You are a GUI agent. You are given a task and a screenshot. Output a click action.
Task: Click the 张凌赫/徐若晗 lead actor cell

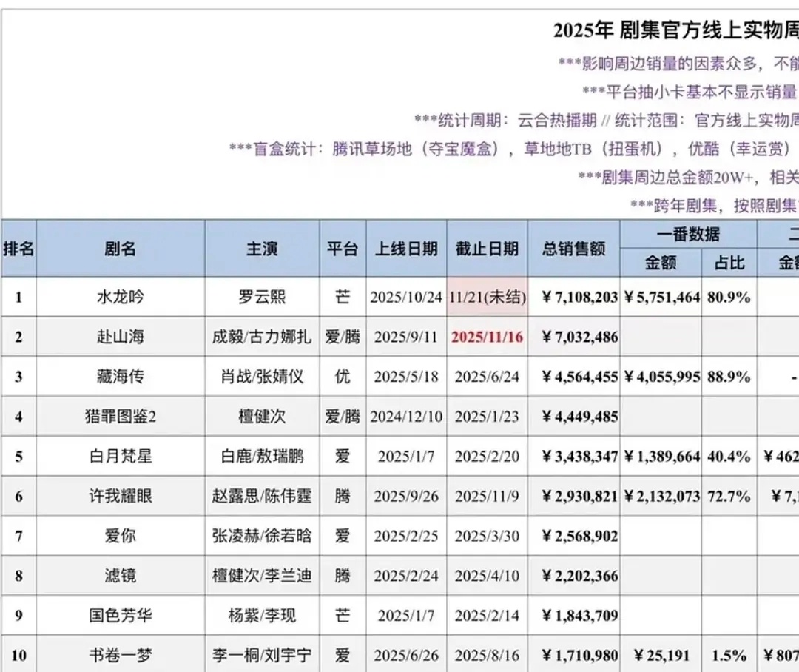[x=262, y=535]
